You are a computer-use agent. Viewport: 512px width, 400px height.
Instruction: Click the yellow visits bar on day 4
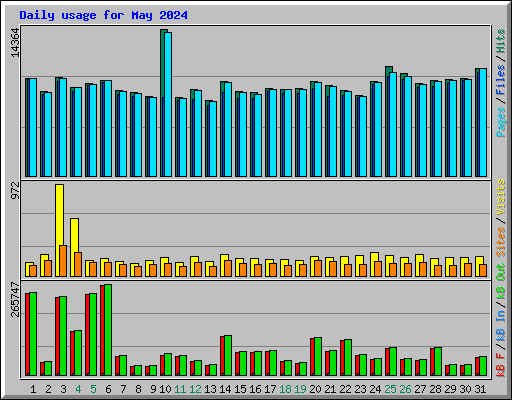(74, 247)
